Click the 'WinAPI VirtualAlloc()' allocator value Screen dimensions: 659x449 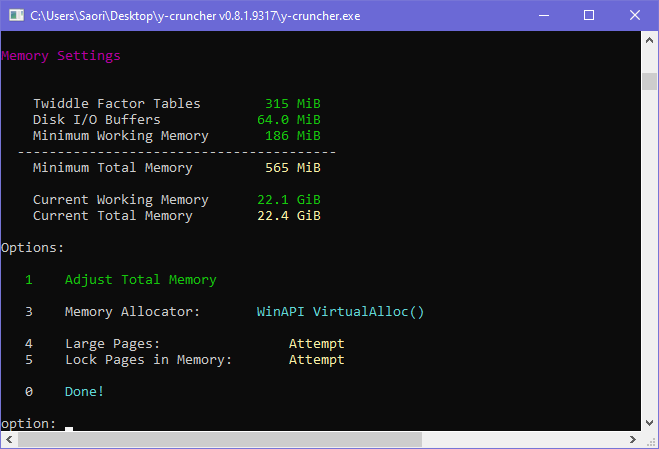tap(340, 312)
